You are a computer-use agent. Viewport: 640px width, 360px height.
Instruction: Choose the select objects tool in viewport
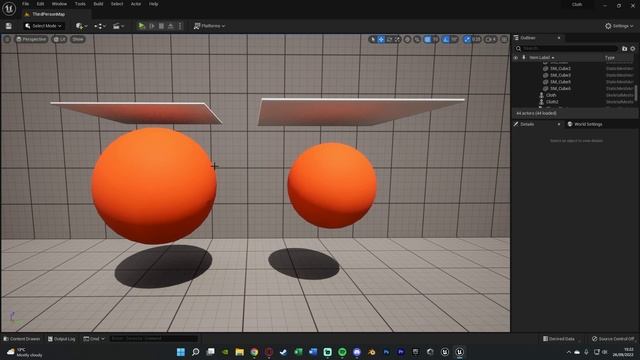372,39
